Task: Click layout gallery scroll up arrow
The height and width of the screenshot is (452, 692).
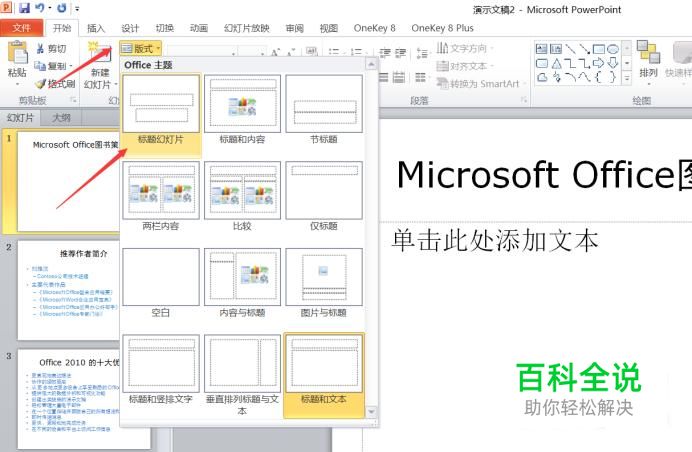Action: point(371,64)
